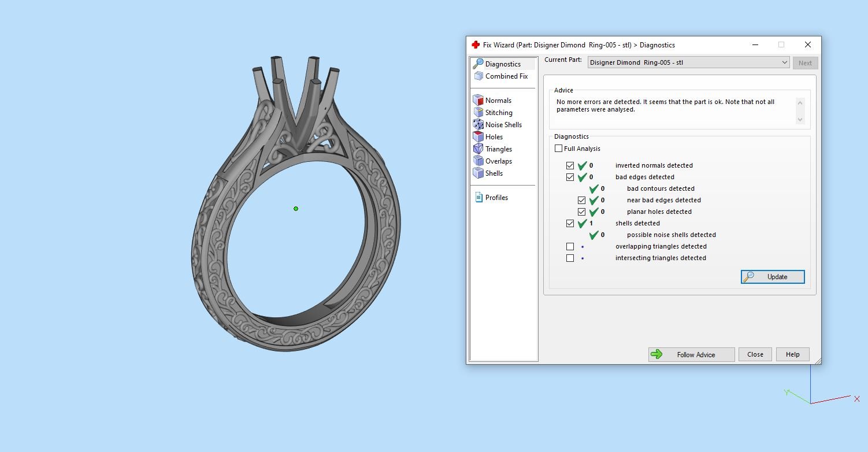Click the Update button
The image size is (868, 452).
click(772, 277)
